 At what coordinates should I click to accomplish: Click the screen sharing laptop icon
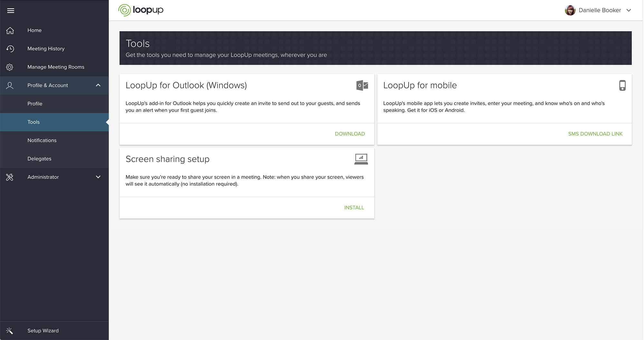click(x=361, y=159)
